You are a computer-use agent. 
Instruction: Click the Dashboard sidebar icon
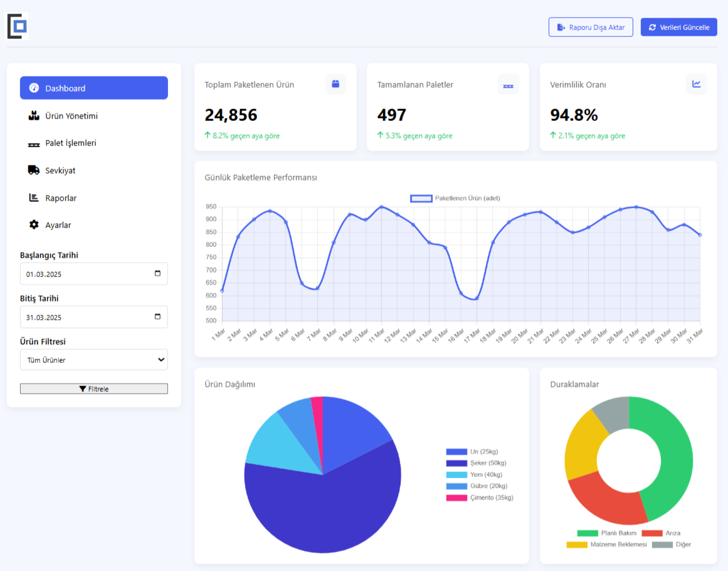click(x=34, y=88)
